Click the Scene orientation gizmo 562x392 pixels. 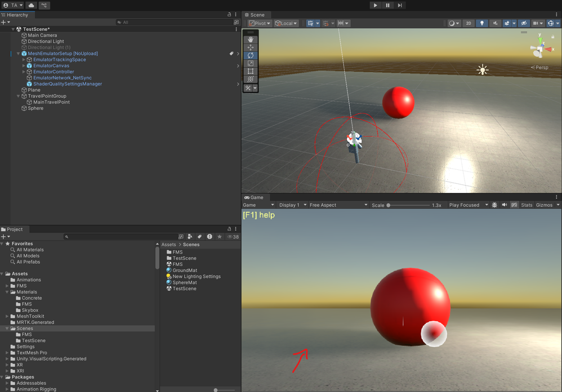point(539,49)
